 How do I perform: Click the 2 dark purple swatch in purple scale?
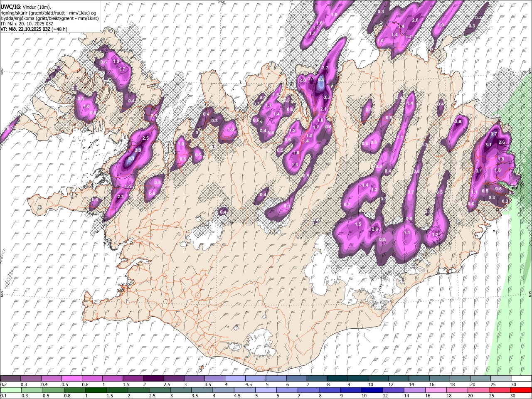[153, 379]
